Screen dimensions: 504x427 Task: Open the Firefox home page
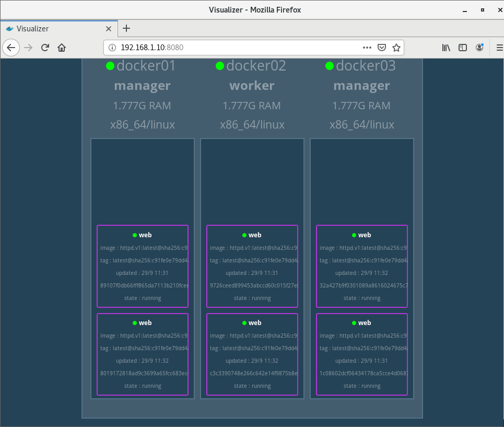pyautogui.click(x=62, y=48)
